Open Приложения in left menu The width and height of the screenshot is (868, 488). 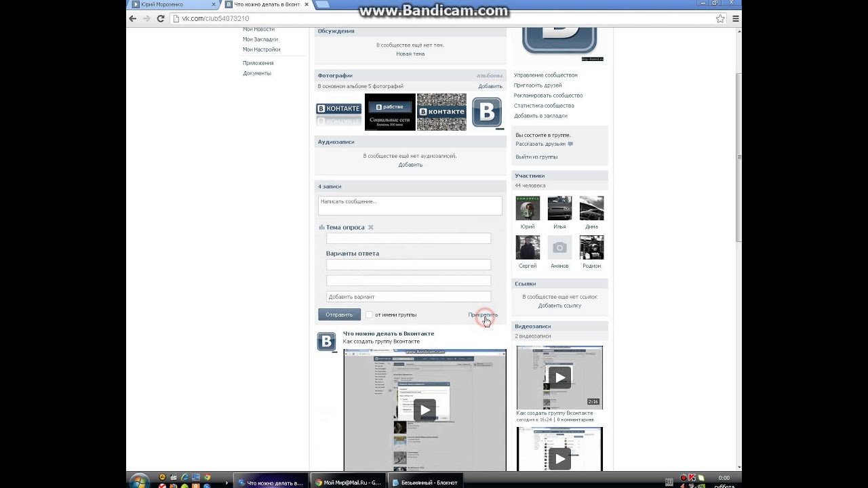(258, 63)
